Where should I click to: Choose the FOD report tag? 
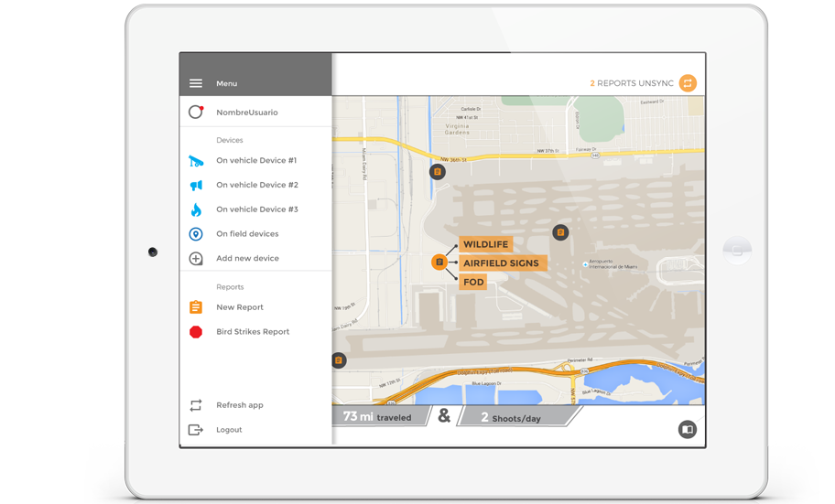[x=472, y=282]
